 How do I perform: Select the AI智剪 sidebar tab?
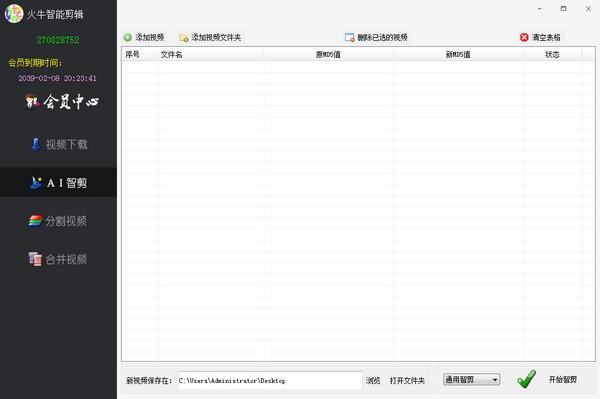[x=58, y=182]
